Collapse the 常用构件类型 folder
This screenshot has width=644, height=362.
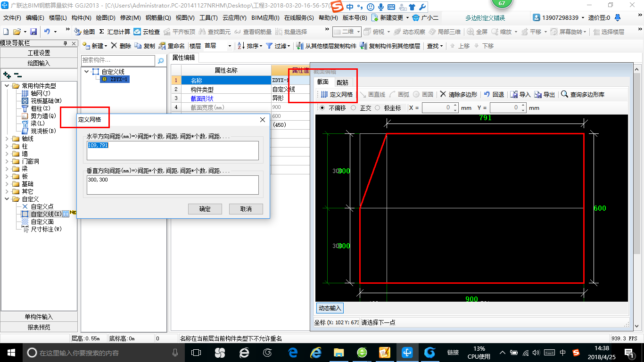8,86
